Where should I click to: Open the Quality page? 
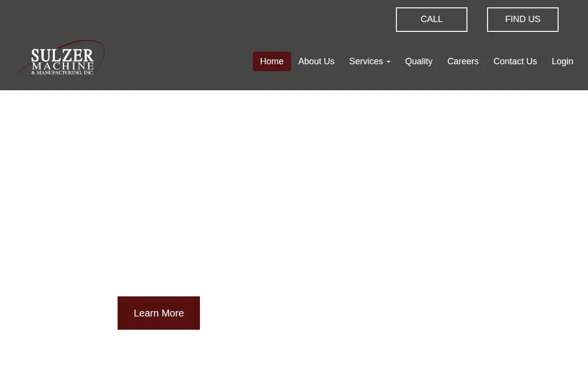tap(419, 61)
